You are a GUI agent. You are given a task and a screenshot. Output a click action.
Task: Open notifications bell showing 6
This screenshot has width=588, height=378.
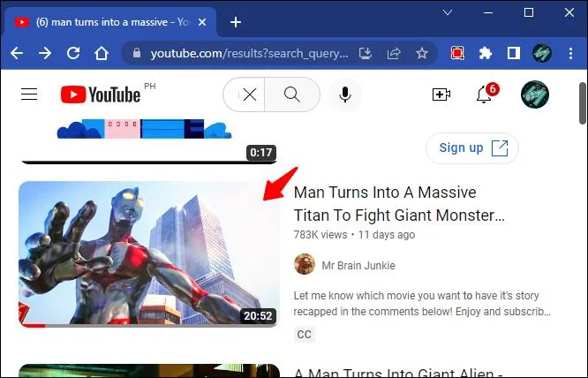pyautogui.click(x=485, y=94)
